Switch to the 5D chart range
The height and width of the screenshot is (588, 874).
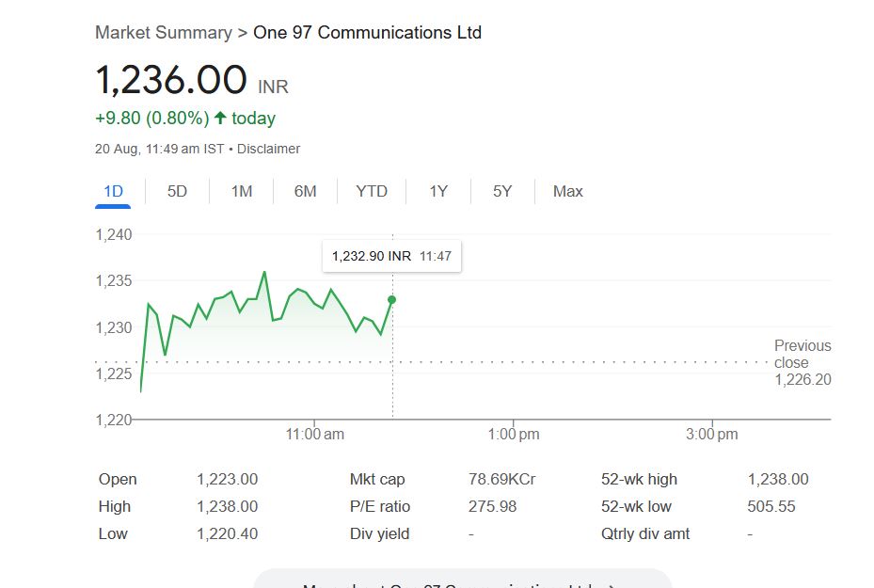pos(177,192)
